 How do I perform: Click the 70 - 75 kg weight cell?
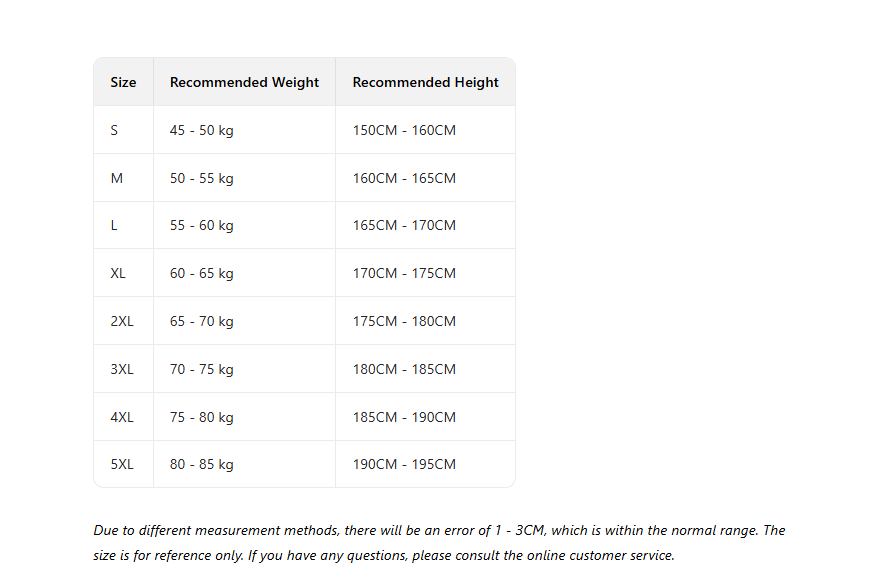point(244,369)
